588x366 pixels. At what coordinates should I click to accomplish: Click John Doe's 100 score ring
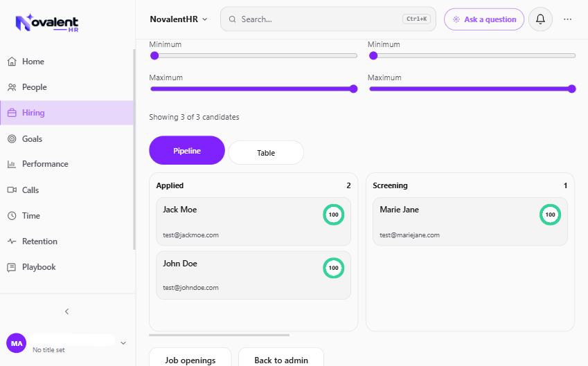[x=333, y=268]
